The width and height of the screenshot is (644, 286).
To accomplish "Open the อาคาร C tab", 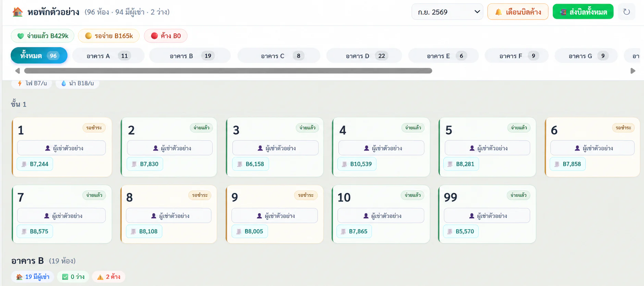I will [279, 56].
